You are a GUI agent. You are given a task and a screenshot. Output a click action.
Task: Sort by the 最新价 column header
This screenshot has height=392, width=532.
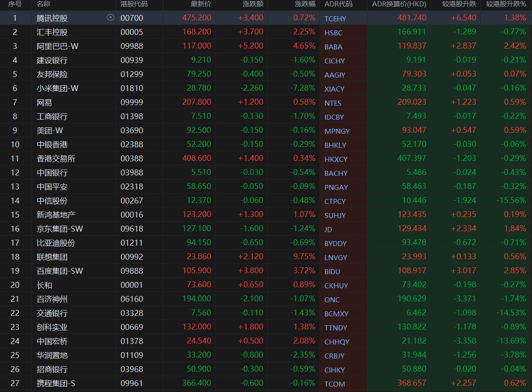201,4
